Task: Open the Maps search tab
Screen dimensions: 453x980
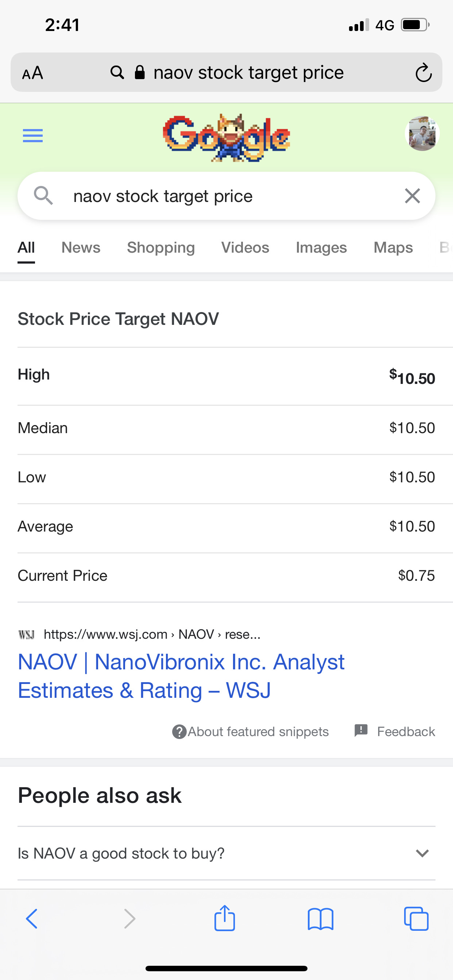Action: pos(393,248)
